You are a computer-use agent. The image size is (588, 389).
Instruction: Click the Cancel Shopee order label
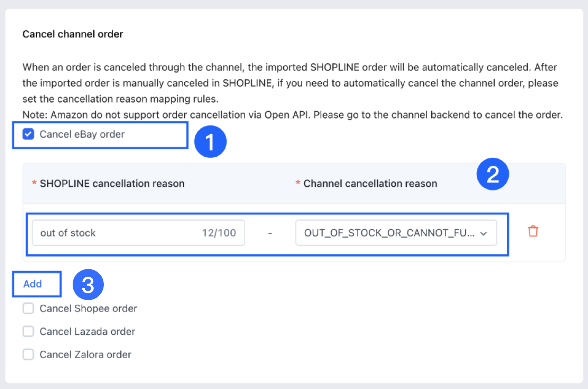click(x=88, y=308)
